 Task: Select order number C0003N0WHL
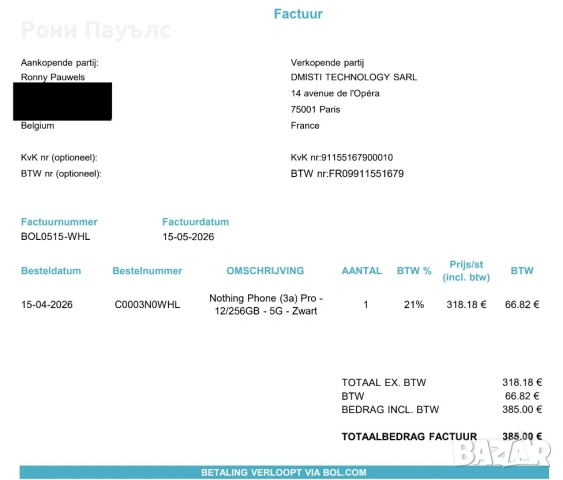click(x=147, y=304)
